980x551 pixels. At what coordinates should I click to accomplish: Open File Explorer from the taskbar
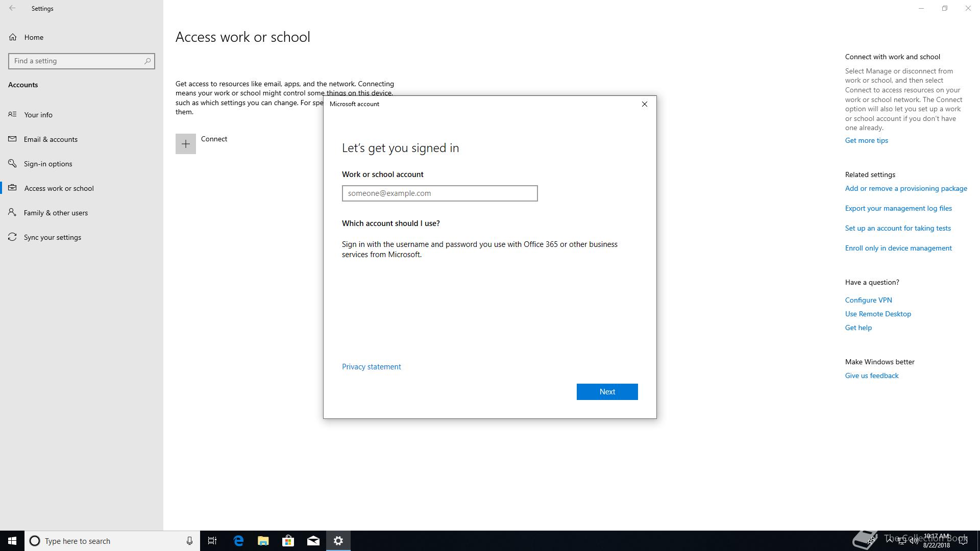point(263,541)
